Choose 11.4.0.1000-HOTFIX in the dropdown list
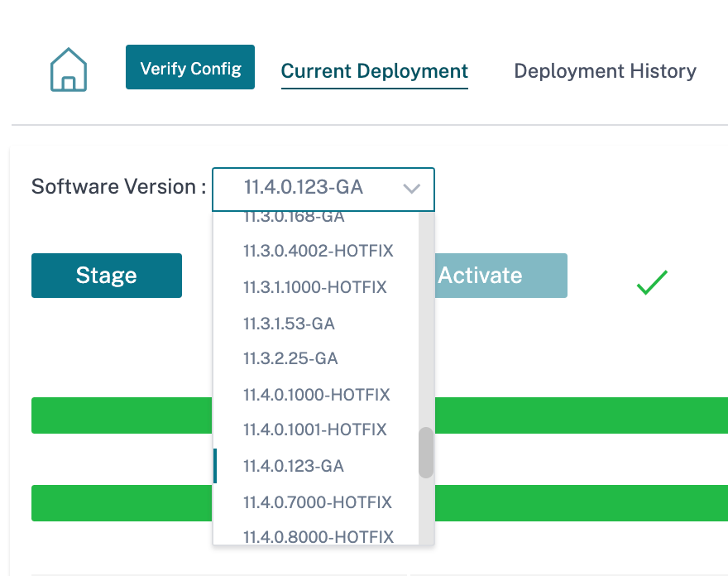728x576 pixels. [x=316, y=395]
